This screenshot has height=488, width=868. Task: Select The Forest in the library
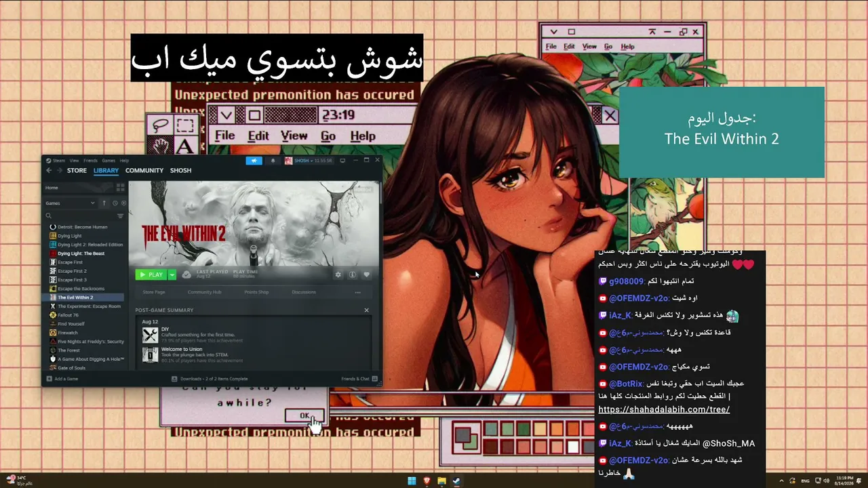[x=64, y=350]
